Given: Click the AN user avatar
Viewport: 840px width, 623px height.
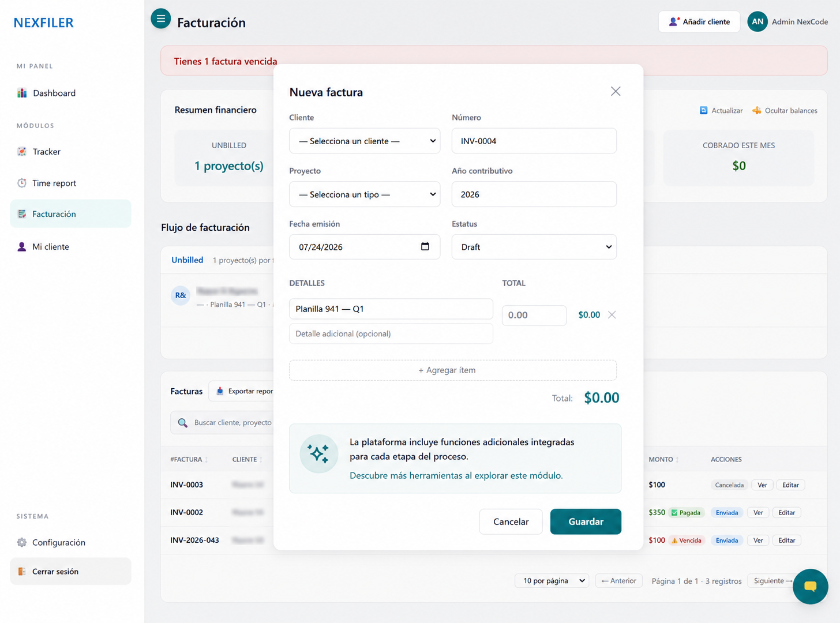Looking at the screenshot, I should click(x=757, y=21).
